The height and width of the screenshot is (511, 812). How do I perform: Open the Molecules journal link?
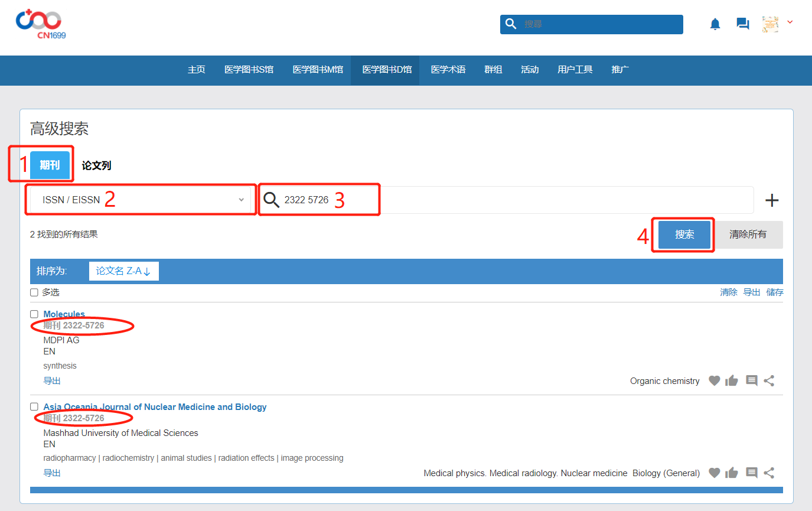[x=64, y=314]
